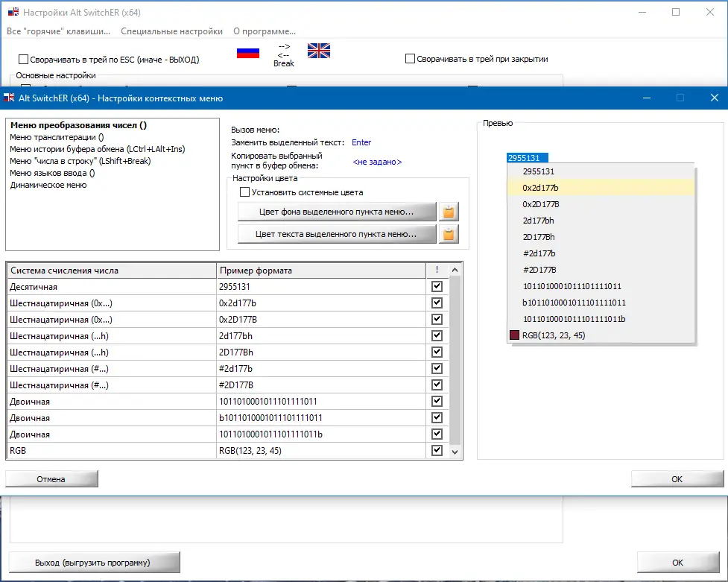Click Десятичная cell in table
Image resolution: width=728 pixels, height=582 pixels.
click(112, 287)
